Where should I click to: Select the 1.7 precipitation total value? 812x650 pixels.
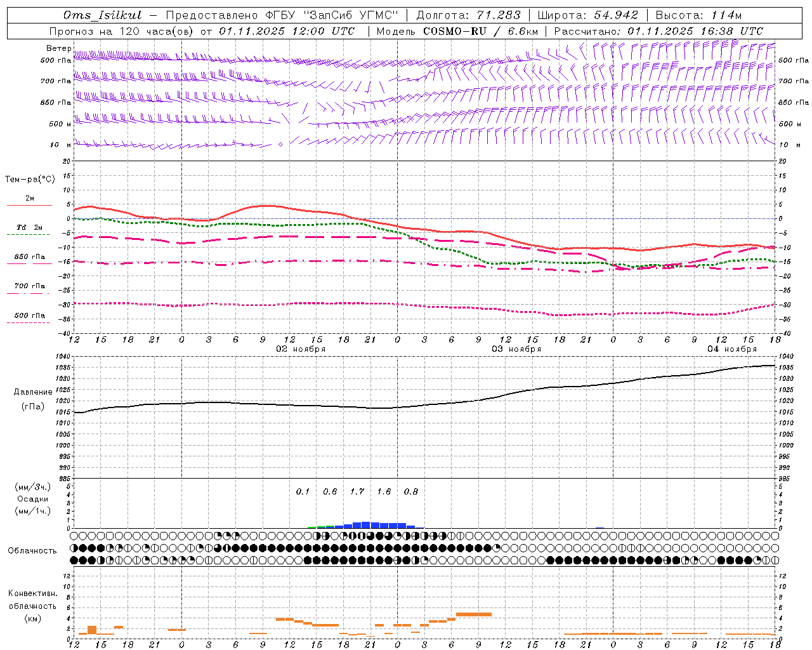pyautogui.click(x=357, y=492)
